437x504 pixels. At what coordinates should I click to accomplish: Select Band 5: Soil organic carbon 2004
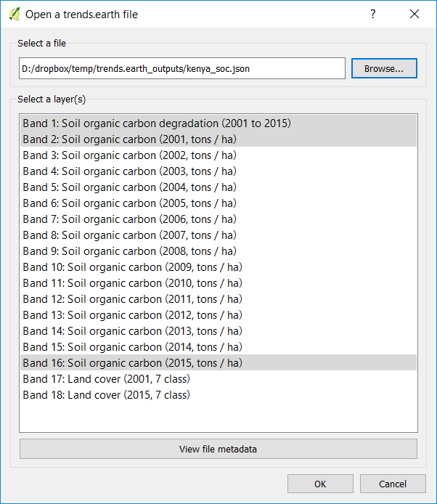tap(218, 187)
